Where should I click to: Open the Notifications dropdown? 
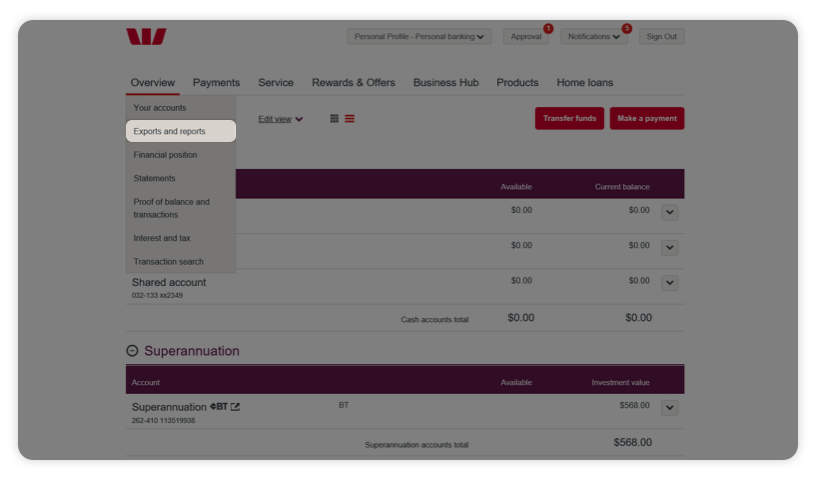click(x=594, y=37)
